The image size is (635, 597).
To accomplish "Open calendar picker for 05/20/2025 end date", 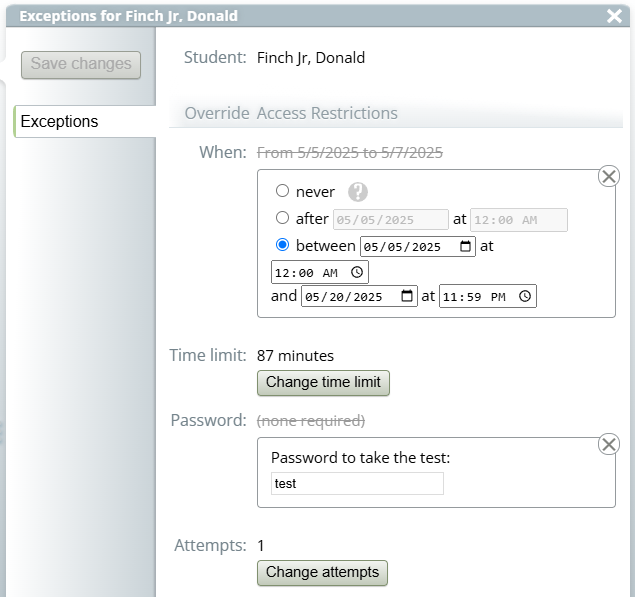I will [x=407, y=296].
